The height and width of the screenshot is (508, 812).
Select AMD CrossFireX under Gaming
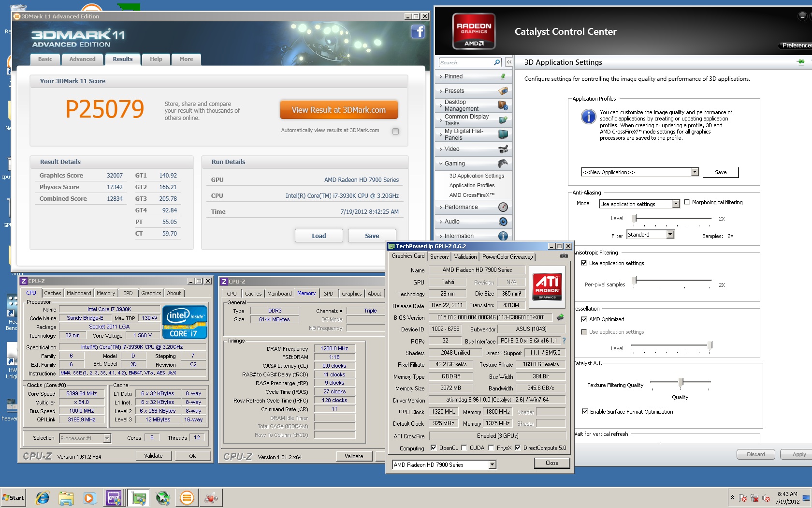click(x=472, y=195)
